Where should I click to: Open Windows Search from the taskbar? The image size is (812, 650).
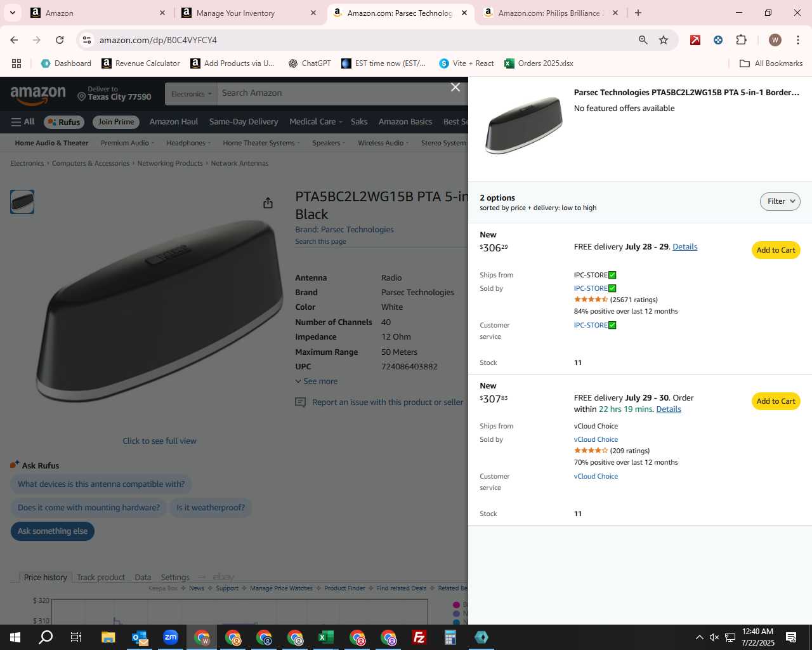[46, 637]
